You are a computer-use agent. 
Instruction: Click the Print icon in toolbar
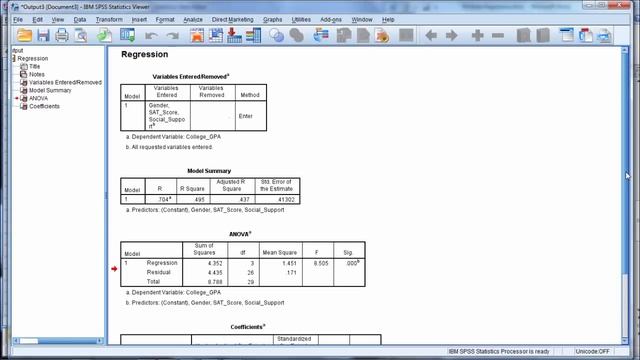pos(62,36)
